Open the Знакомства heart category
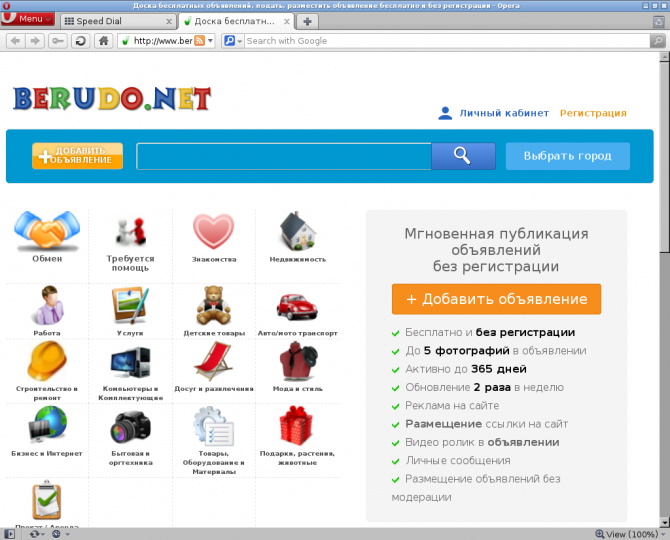This screenshot has height=540, width=670. pos(214,238)
